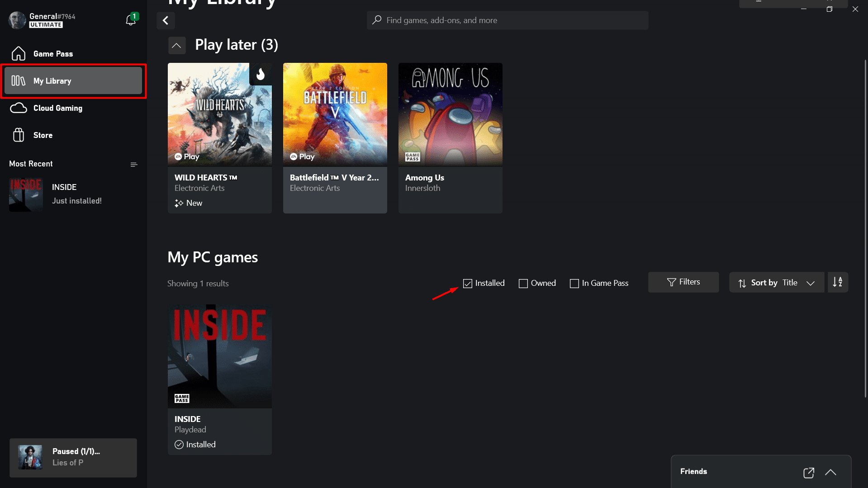Open WILD HEARTS game cover
This screenshot has width=868, height=488.
pos(220,115)
